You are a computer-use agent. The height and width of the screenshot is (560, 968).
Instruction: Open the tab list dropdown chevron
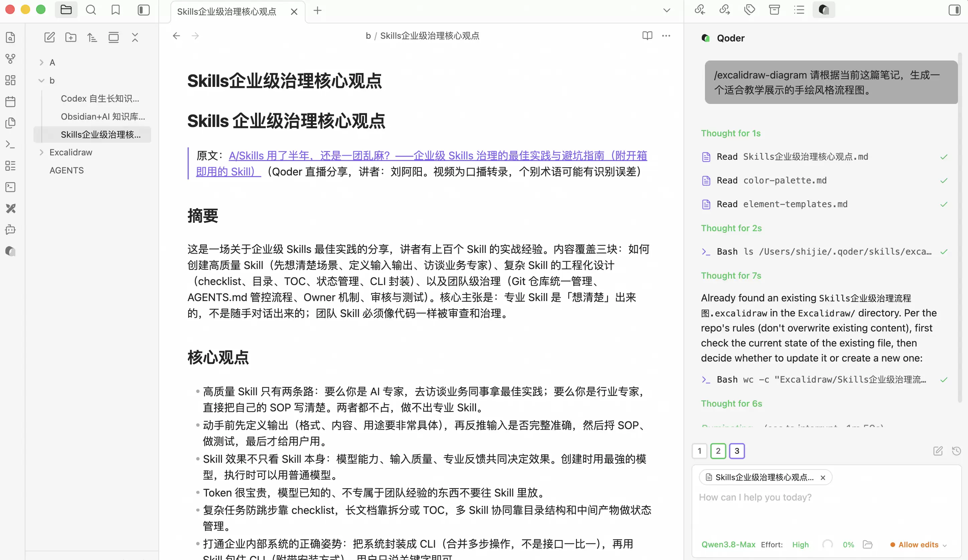click(x=667, y=10)
